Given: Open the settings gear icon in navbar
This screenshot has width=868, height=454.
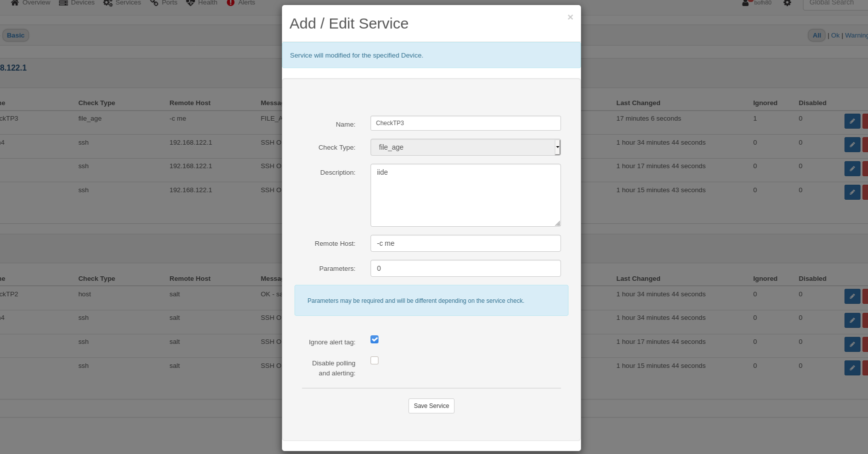Looking at the screenshot, I should (787, 3).
